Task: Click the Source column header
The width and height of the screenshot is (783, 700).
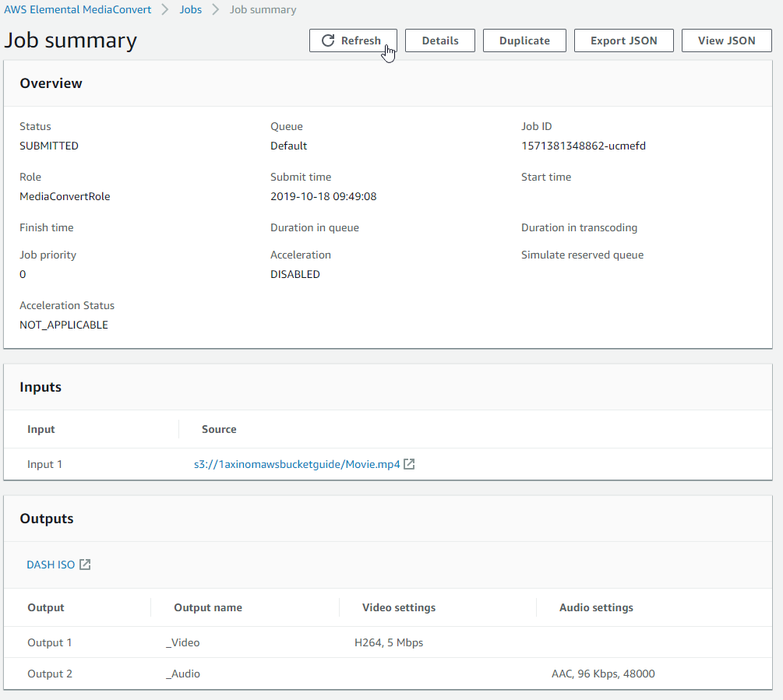Action: pos(219,429)
